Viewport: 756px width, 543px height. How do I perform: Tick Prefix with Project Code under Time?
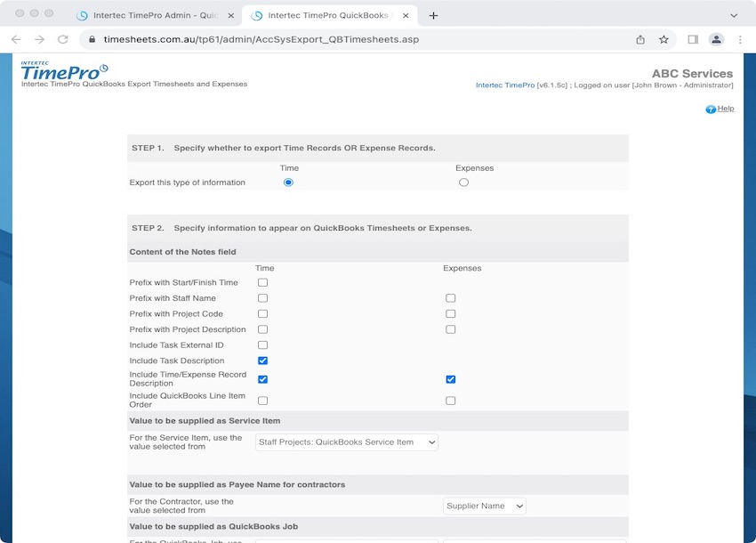pyautogui.click(x=262, y=313)
